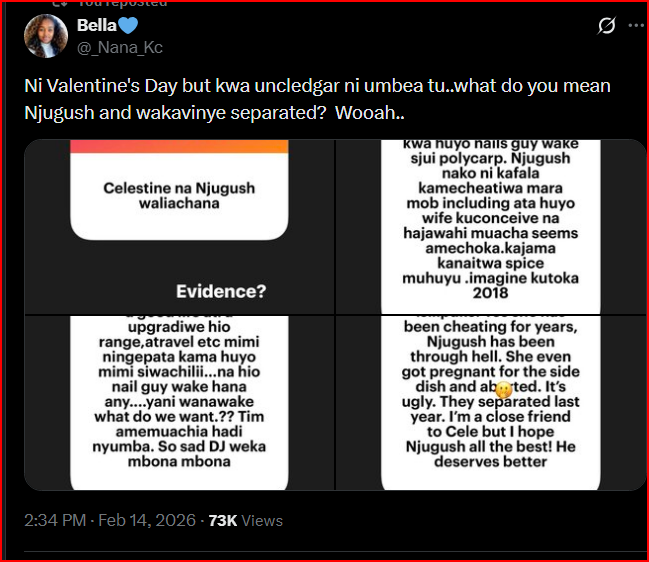Open the @_Nana_Kc handle link

tap(120, 47)
